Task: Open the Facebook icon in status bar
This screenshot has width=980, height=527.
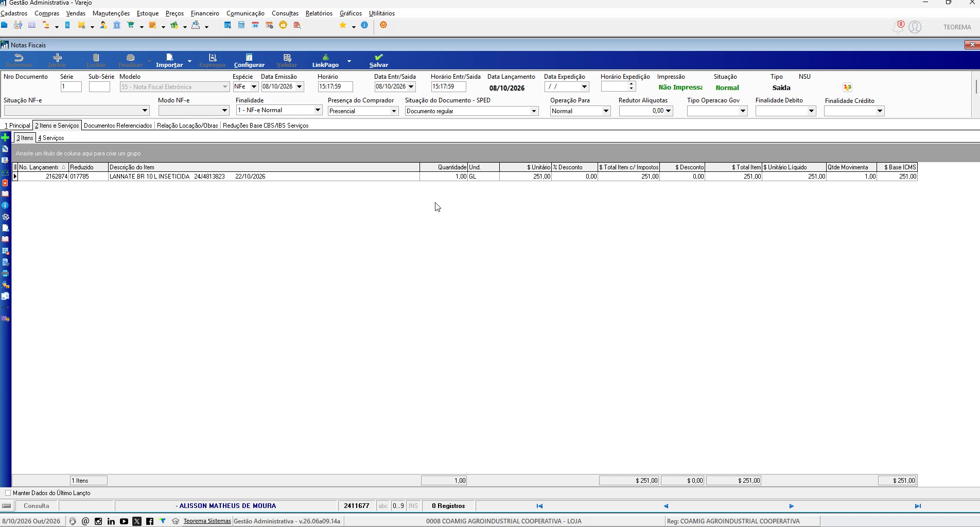Action: (150, 521)
